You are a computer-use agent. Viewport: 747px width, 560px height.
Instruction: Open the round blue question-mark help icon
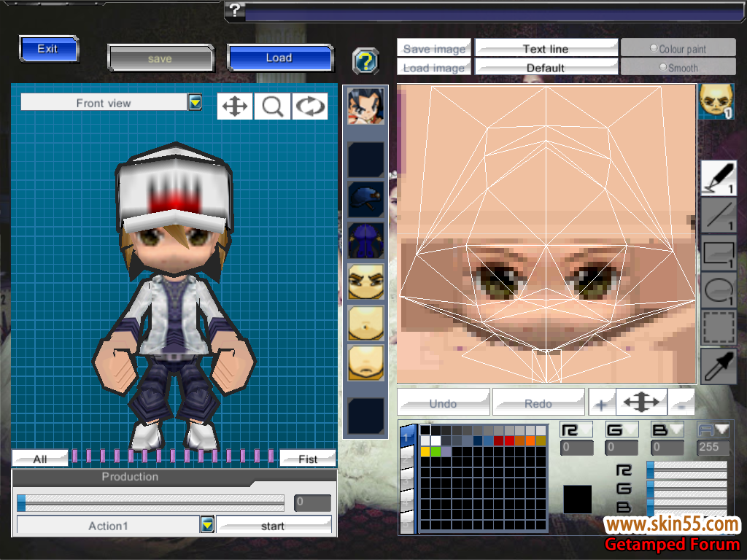pos(365,61)
